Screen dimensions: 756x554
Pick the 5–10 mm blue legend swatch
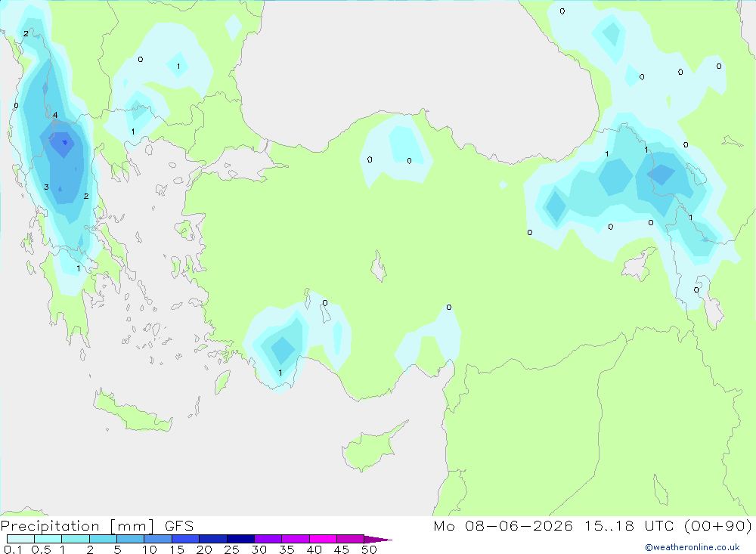pyautogui.click(x=131, y=539)
